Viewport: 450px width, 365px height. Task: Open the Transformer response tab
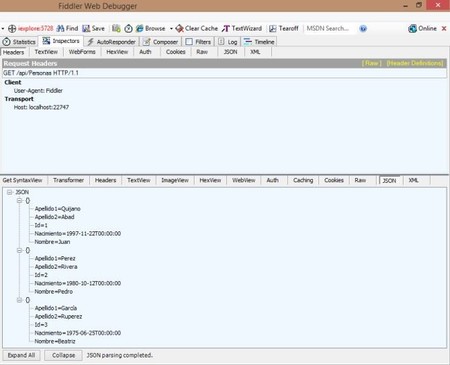pos(68,180)
